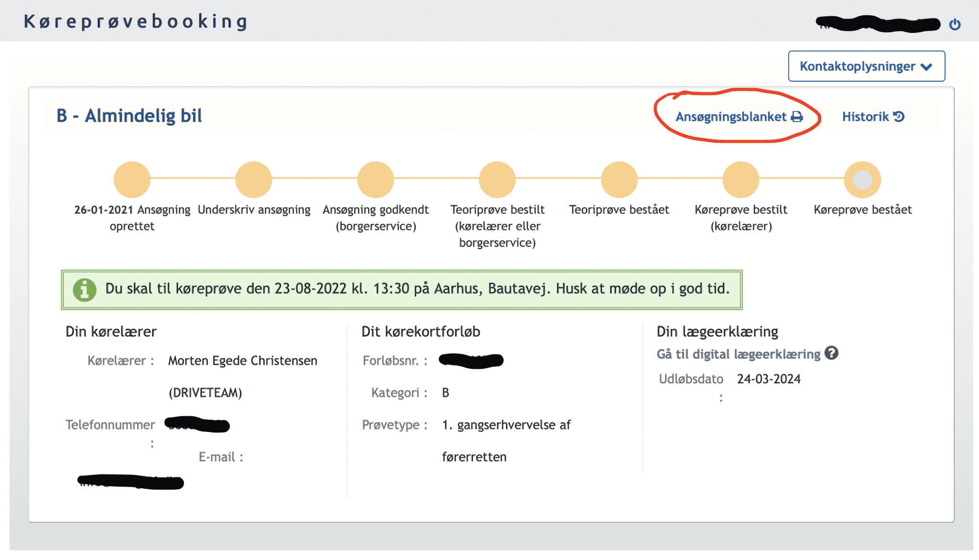This screenshot has width=979, height=560.
Task: Click the logout power icon
Action: click(x=955, y=24)
